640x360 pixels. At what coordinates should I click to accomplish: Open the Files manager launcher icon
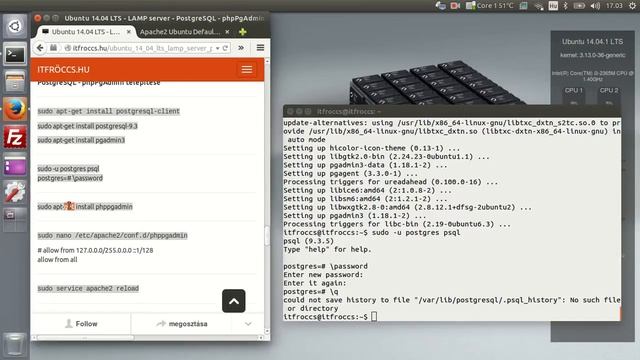[15, 81]
